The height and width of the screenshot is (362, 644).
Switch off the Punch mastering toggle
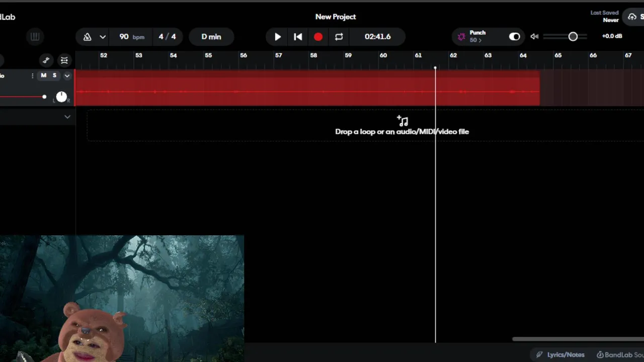pyautogui.click(x=514, y=37)
